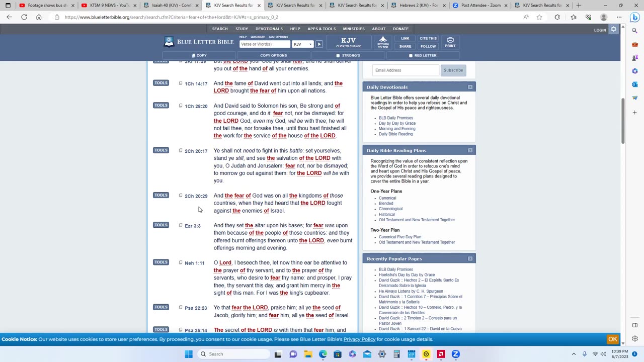The width and height of the screenshot is (644, 362).
Task: Close the Daily Devotionals panel
Action: pos(470,87)
